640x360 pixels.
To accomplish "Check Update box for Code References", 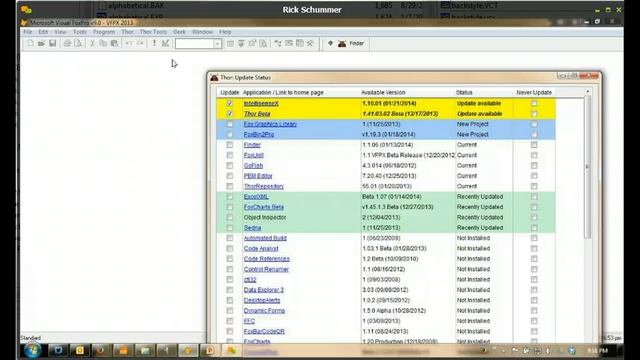I will click(230, 259).
